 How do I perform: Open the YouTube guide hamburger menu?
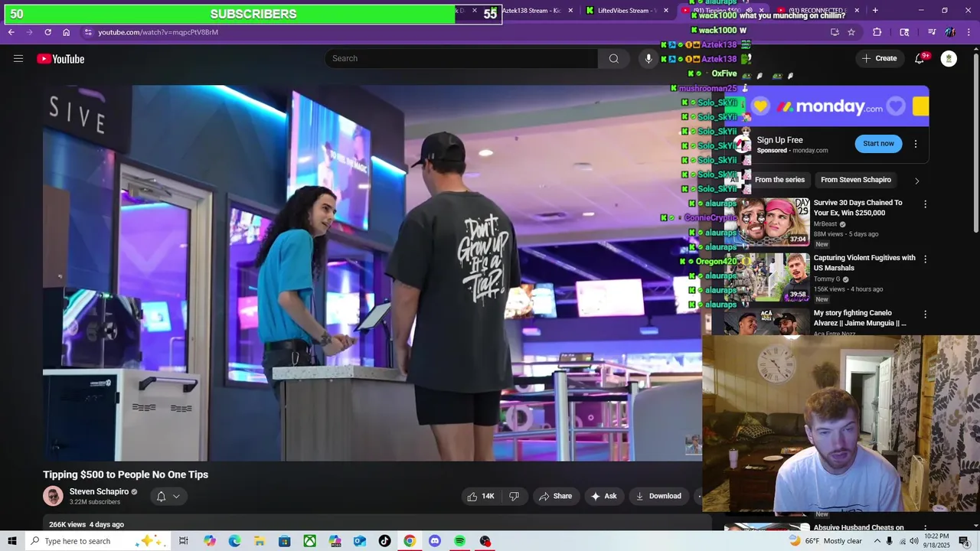click(18, 59)
